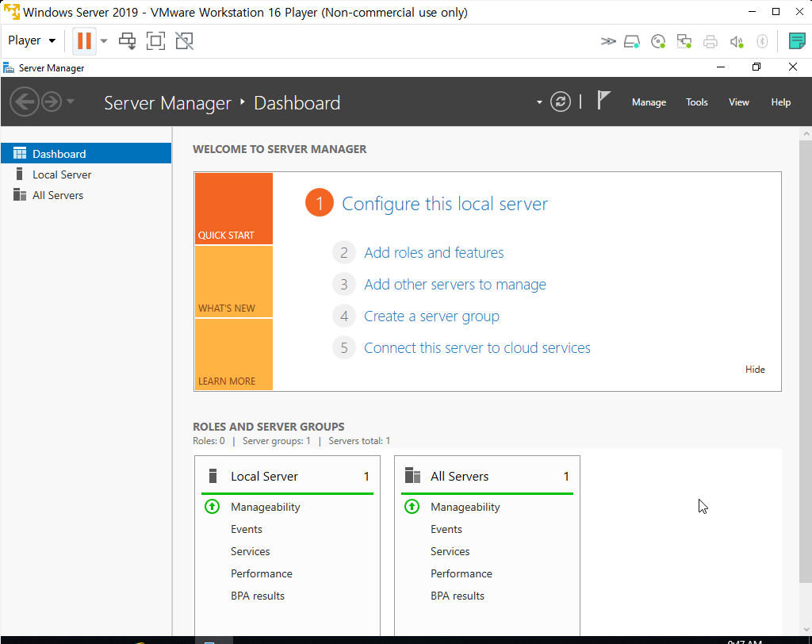This screenshot has width=812, height=644.
Task: Click the LEARN MORE tile
Action: point(234,355)
